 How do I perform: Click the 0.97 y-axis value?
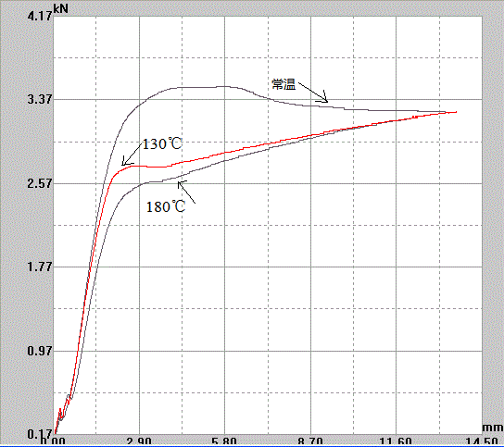pos(40,351)
